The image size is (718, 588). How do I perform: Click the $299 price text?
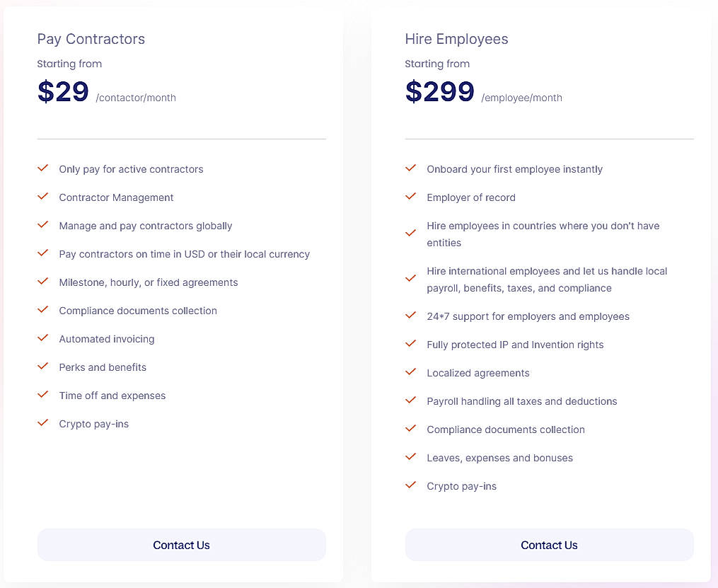[439, 91]
